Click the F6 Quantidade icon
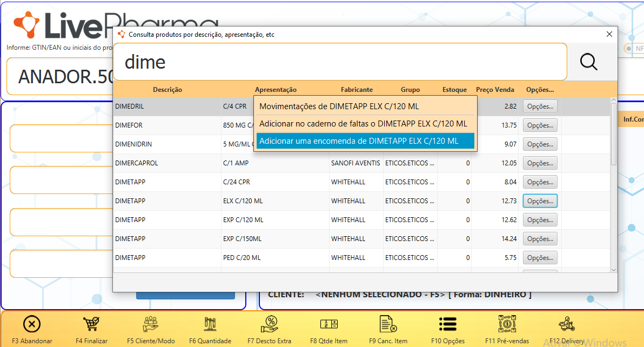 tap(210, 324)
